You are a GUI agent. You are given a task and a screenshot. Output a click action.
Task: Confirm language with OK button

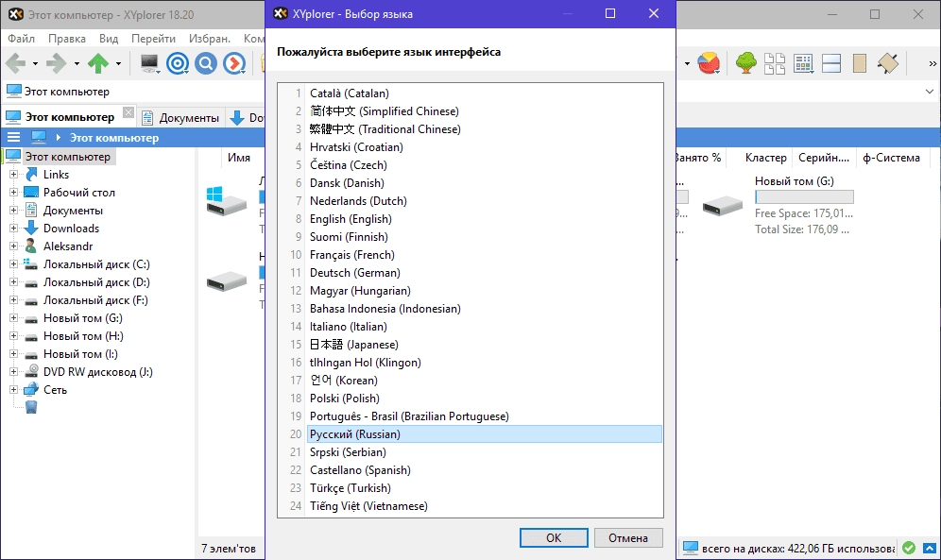pos(554,538)
